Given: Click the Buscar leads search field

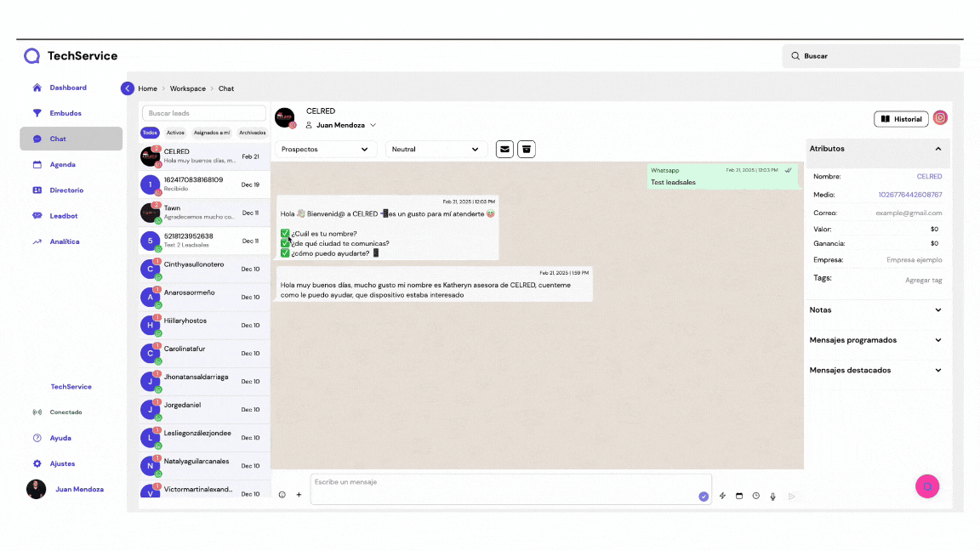Looking at the screenshot, I should click(204, 113).
